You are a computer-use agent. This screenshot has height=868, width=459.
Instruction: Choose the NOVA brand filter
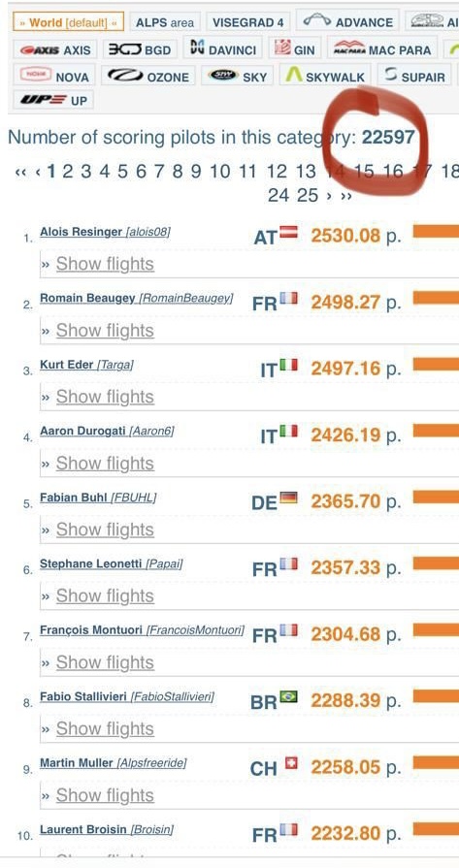click(x=54, y=76)
